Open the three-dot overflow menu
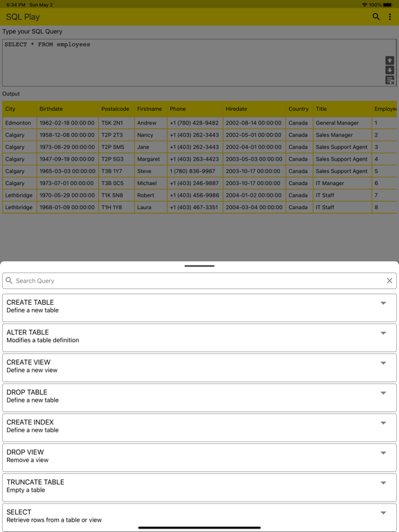 point(390,17)
